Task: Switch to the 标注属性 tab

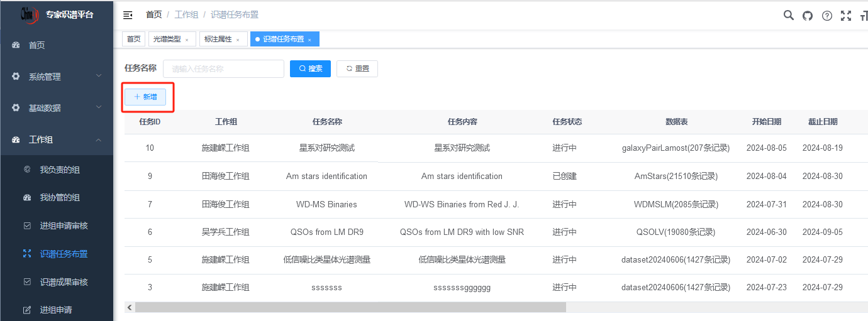Action: pyautogui.click(x=218, y=39)
